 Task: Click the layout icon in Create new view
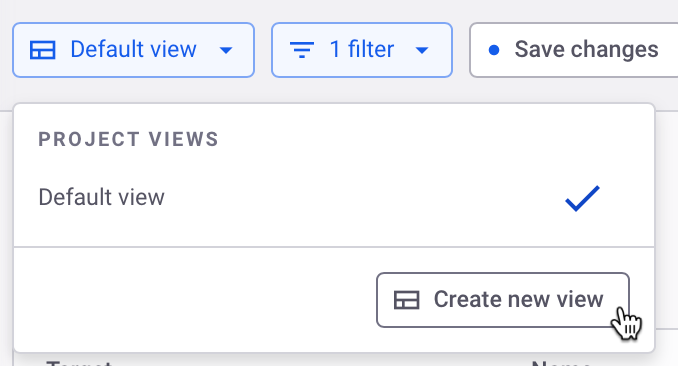click(x=406, y=300)
